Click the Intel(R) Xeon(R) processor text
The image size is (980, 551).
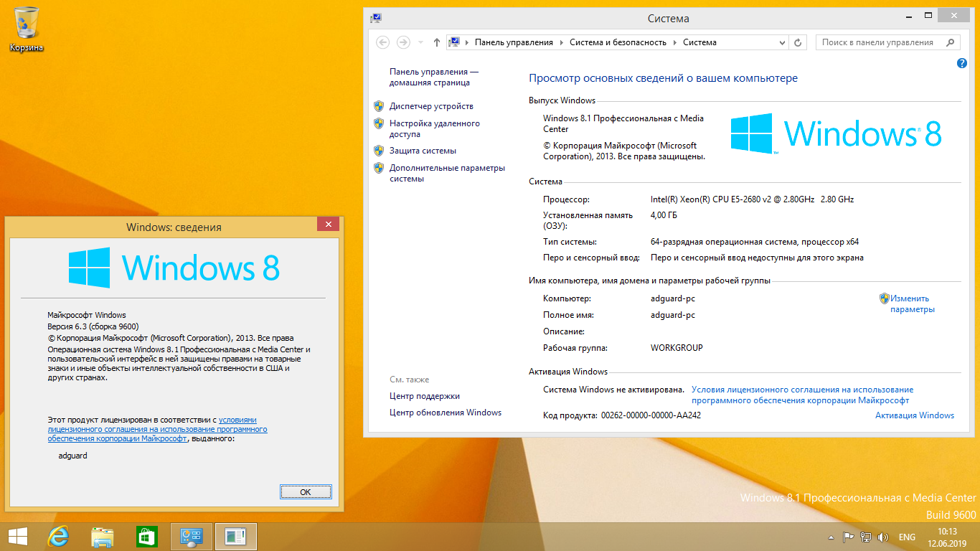(x=752, y=199)
